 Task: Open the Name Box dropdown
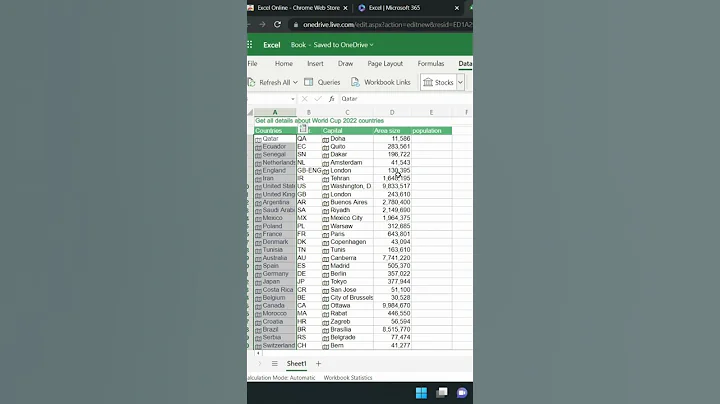[x=292, y=99]
